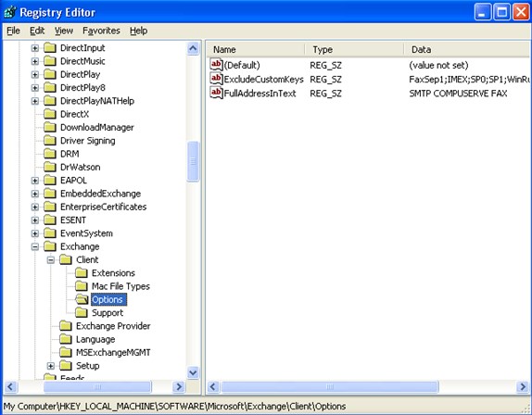The image size is (532, 415).
Task: Click the Registry Editor title bar icon
Action: click(10, 12)
